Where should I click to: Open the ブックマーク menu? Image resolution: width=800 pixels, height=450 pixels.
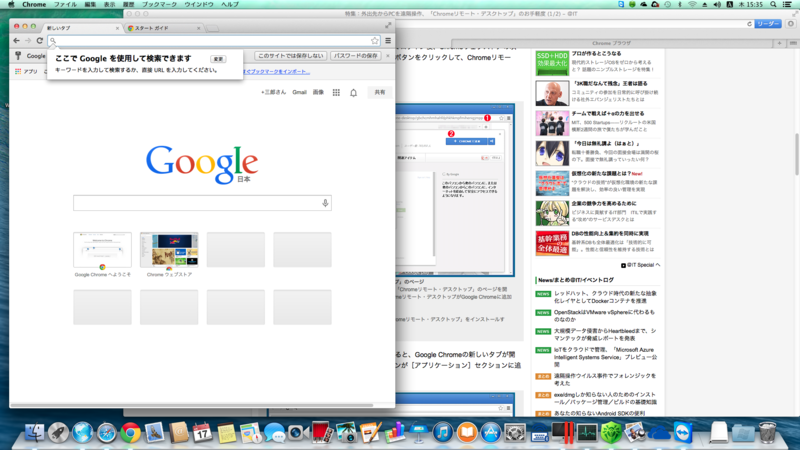pos(159,4)
